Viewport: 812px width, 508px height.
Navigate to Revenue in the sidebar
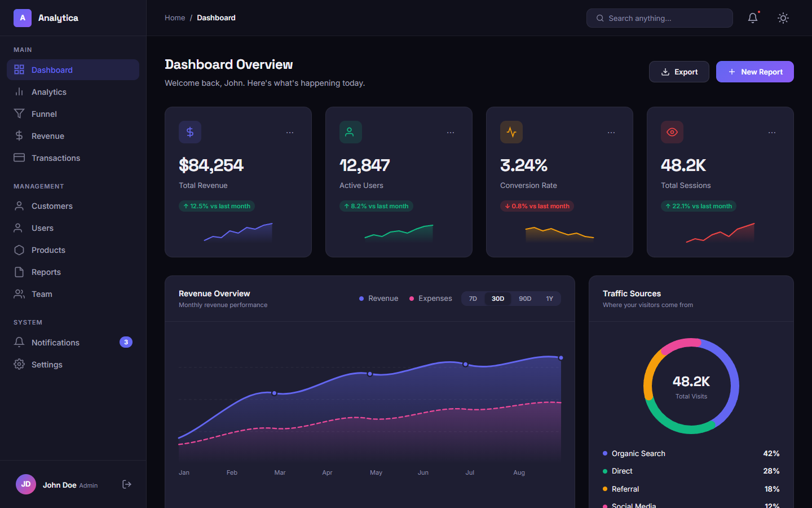click(x=73, y=136)
